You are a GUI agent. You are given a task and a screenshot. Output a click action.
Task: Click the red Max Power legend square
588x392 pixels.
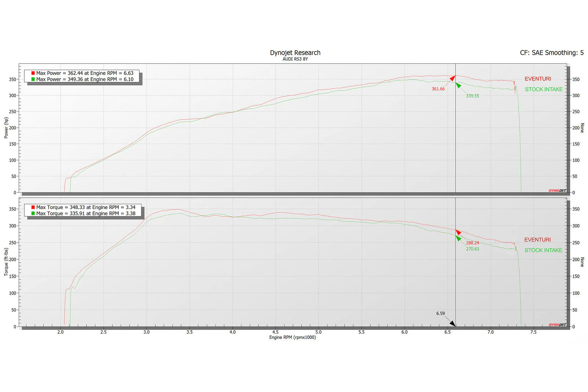pos(33,73)
